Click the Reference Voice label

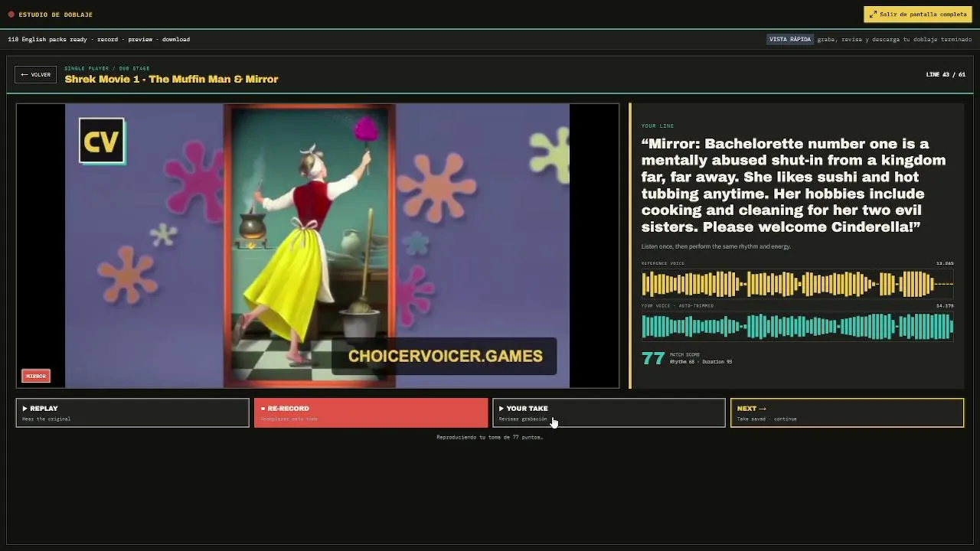tap(663, 263)
